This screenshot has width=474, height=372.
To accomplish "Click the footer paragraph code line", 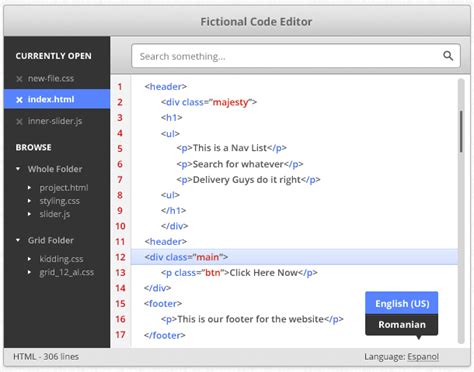I will pyautogui.click(x=252, y=319).
